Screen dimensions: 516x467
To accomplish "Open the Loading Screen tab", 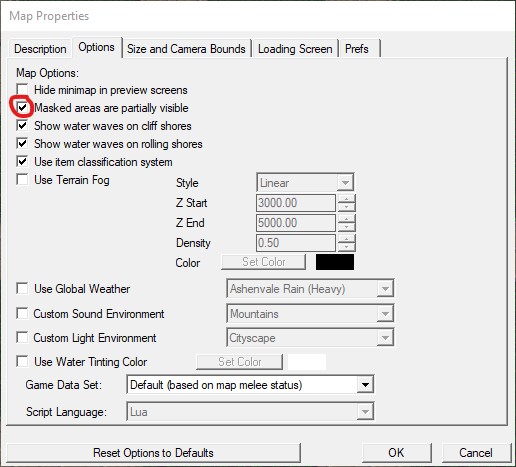I will 295,49.
